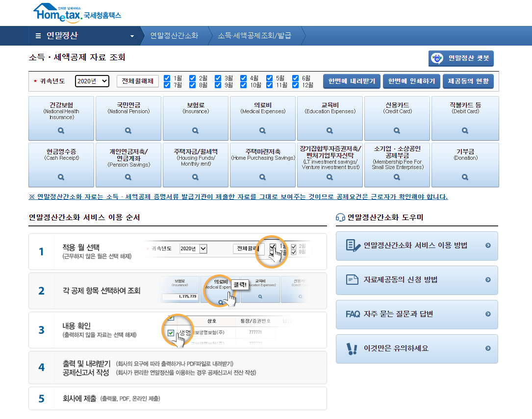Click the document-pencil icon for 서비스 이용 방법
The width and height of the screenshot is (532, 419).
coord(353,246)
